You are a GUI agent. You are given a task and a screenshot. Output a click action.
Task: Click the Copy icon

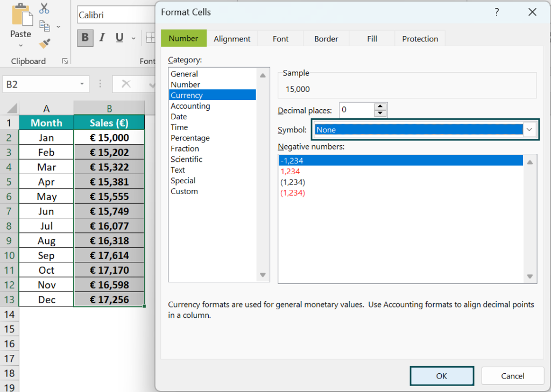[x=44, y=25]
